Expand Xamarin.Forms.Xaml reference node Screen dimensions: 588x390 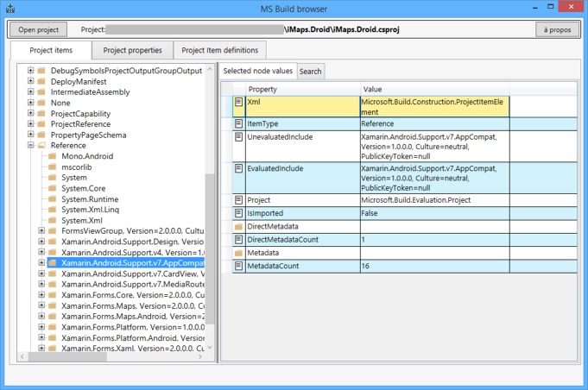pyautogui.click(x=41, y=348)
